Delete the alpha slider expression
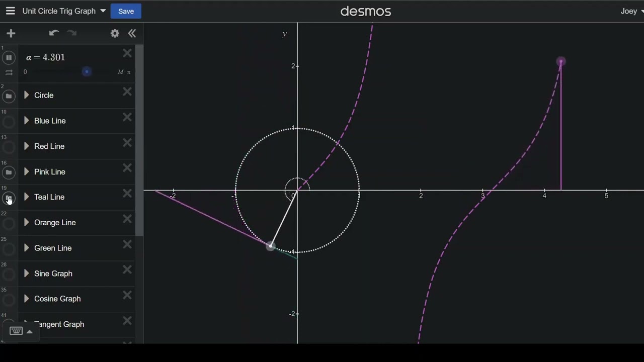644x362 pixels. [x=127, y=53]
